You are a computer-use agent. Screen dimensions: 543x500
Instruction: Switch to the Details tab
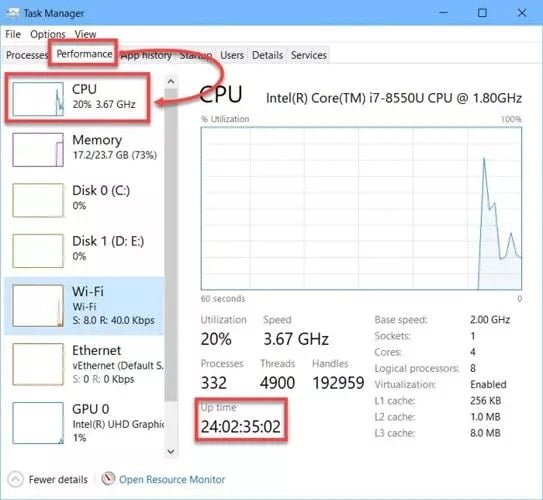(267, 55)
